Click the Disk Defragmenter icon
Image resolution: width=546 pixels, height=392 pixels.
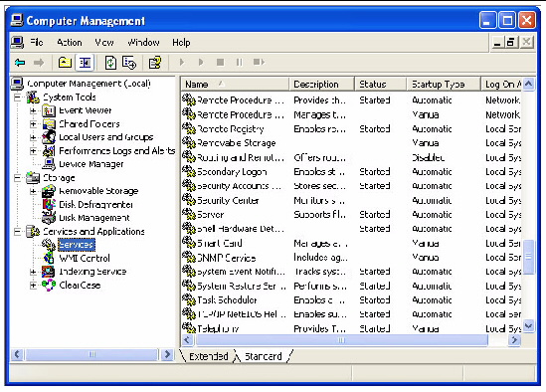(x=49, y=205)
